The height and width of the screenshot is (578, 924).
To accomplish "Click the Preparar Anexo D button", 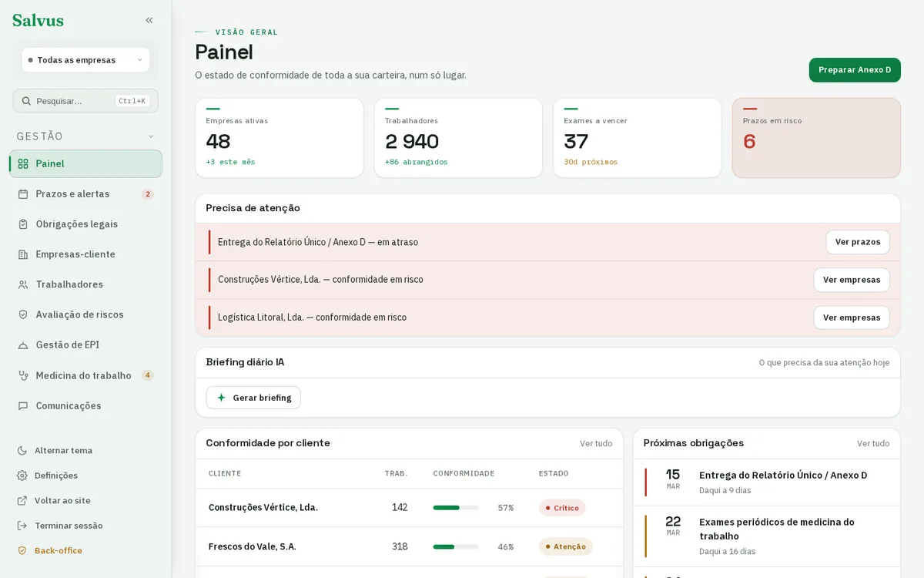I will click(855, 69).
